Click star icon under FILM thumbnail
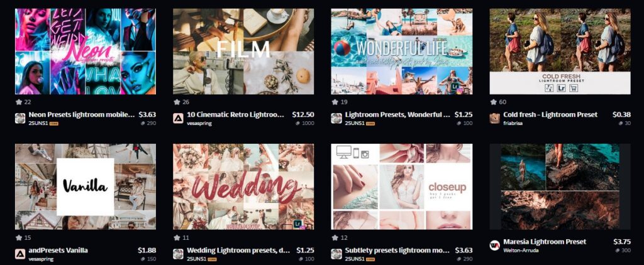 point(177,102)
